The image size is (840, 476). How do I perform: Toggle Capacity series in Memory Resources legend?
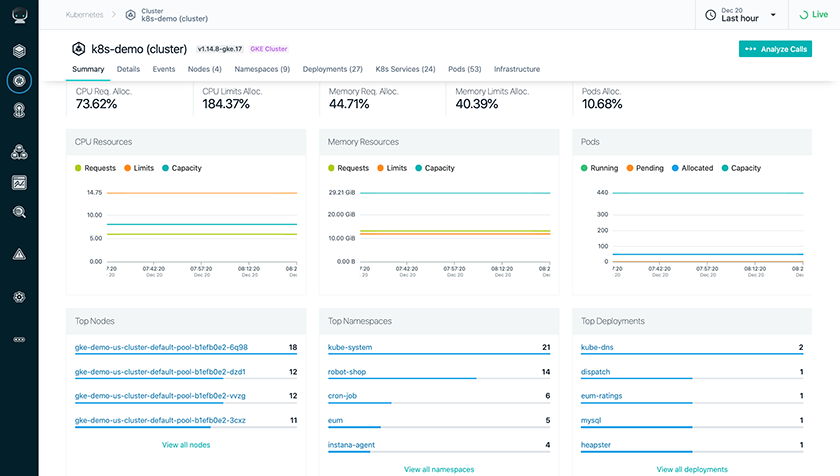[435, 168]
